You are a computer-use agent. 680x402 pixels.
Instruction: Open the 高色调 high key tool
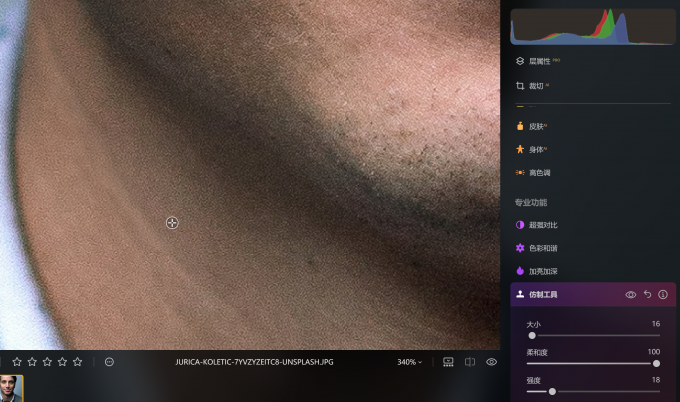click(533, 173)
